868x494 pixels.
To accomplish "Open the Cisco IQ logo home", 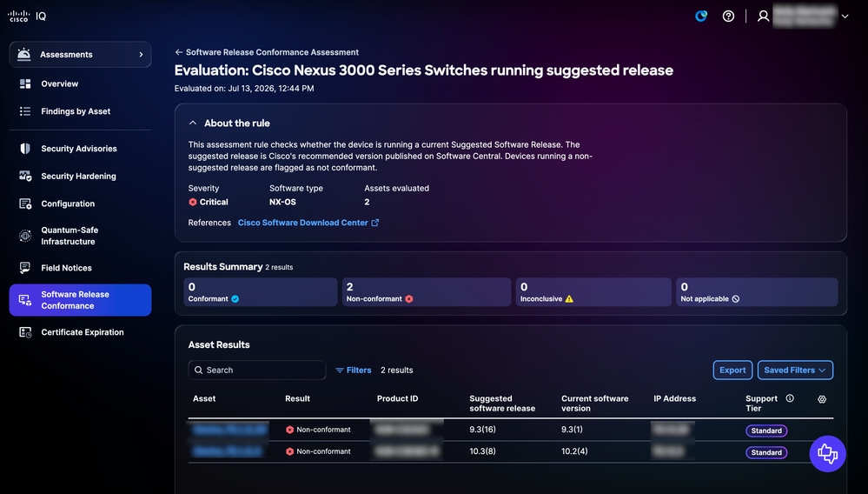I will coord(27,17).
